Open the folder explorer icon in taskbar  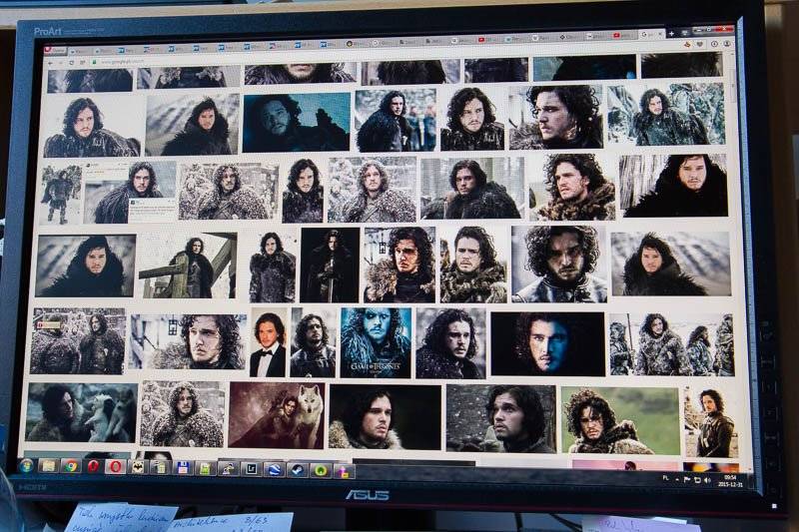pyautogui.click(x=48, y=466)
